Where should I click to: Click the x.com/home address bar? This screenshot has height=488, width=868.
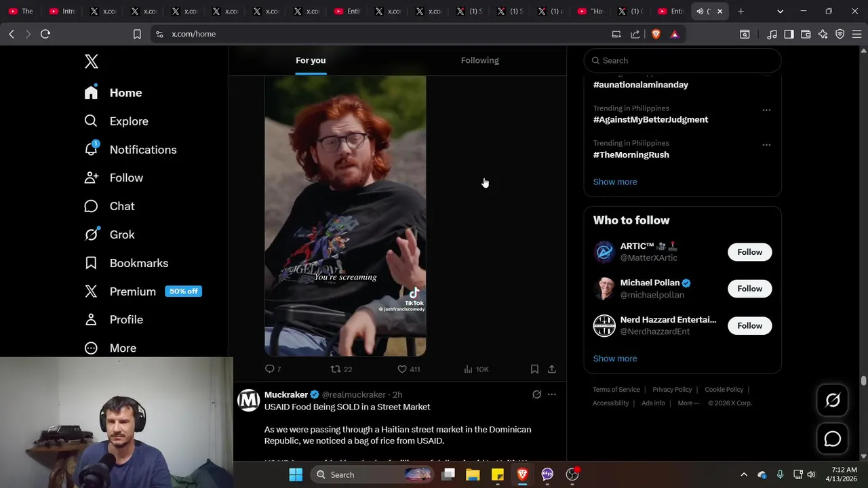(380, 34)
